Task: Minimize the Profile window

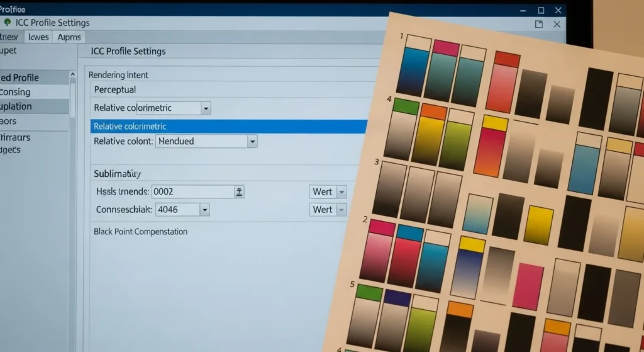Action: tap(523, 10)
